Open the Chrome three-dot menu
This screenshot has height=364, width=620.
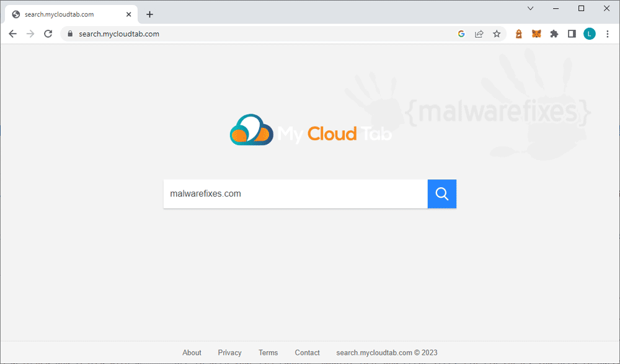tap(608, 34)
